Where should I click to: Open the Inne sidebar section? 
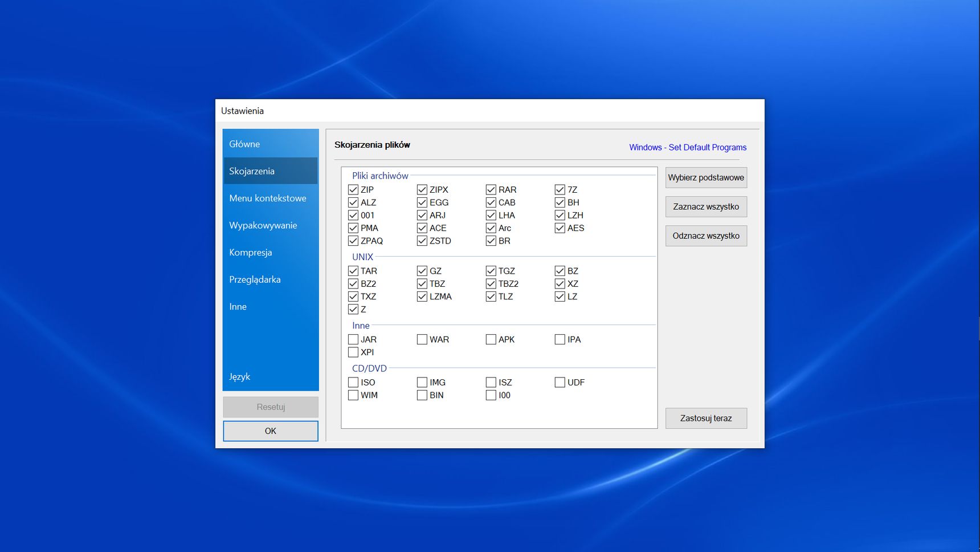tap(270, 306)
